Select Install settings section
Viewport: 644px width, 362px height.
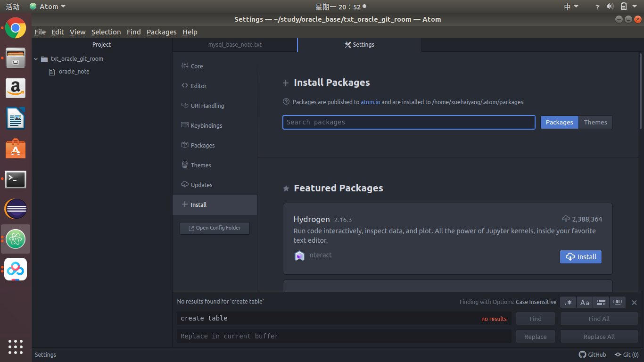[x=215, y=205]
